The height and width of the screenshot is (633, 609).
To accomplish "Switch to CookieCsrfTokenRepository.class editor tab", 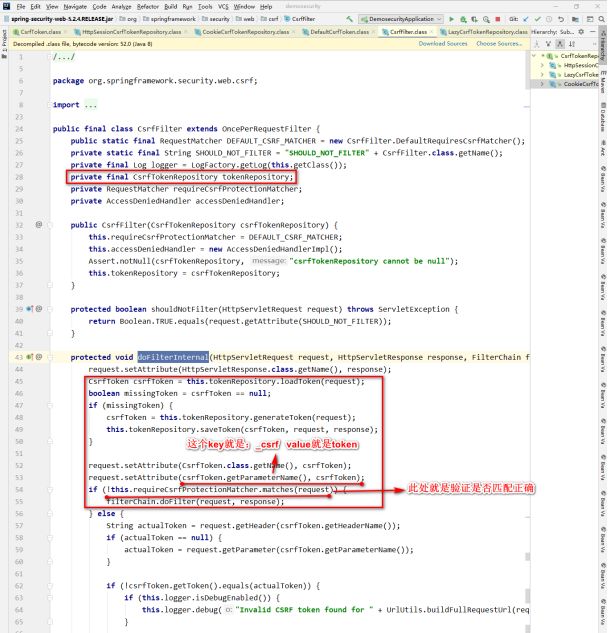I will 245,31.
